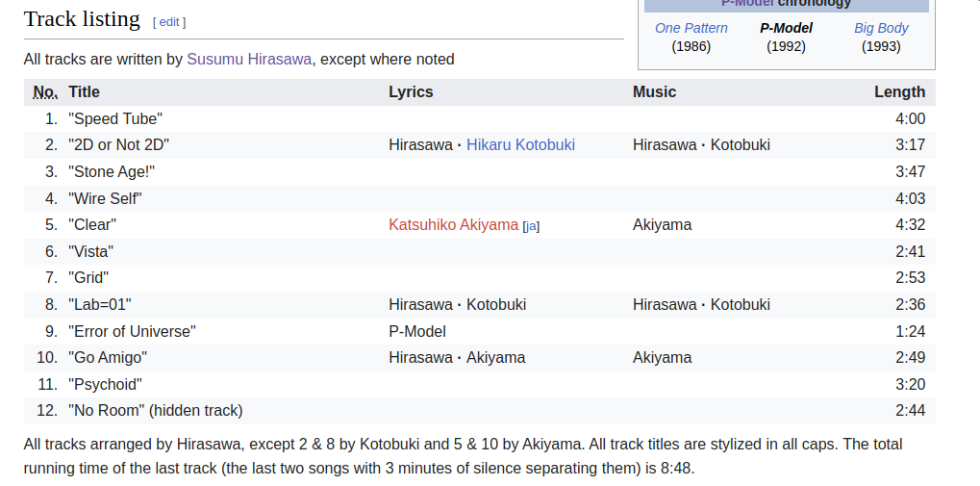The height and width of the screenshot is (486, 980).
Task: Click Akiyama music credit on Go Amigo row
Action: pos(662,358)
